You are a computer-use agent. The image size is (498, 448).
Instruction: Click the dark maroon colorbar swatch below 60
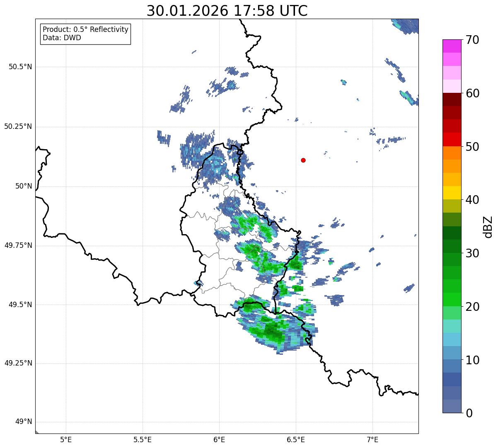[452, 99]
